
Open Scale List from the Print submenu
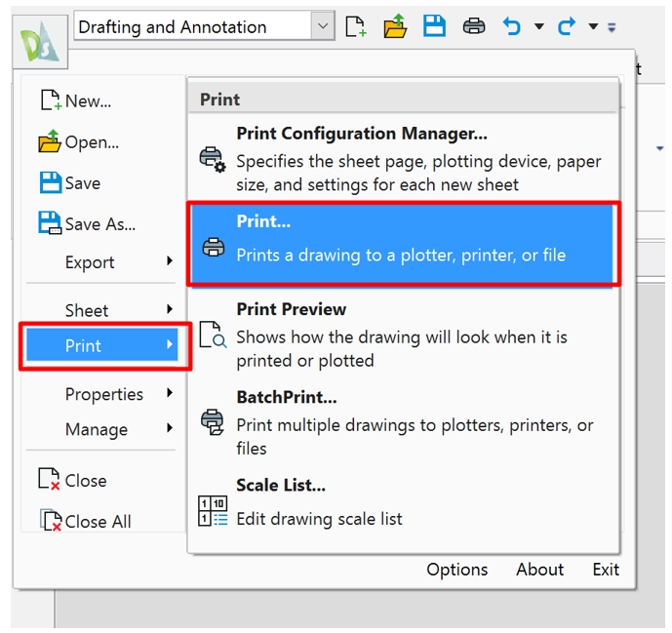pos(280,485)
